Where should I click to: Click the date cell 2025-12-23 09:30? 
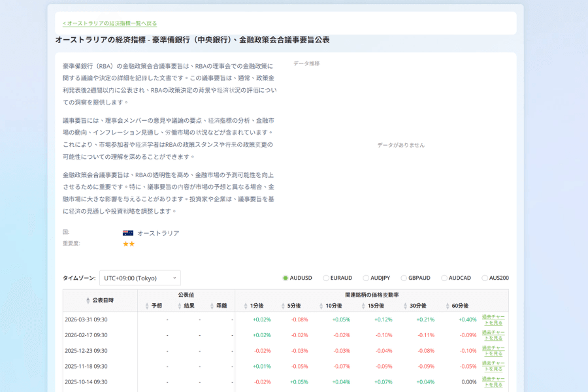click(x=86, y=351)
